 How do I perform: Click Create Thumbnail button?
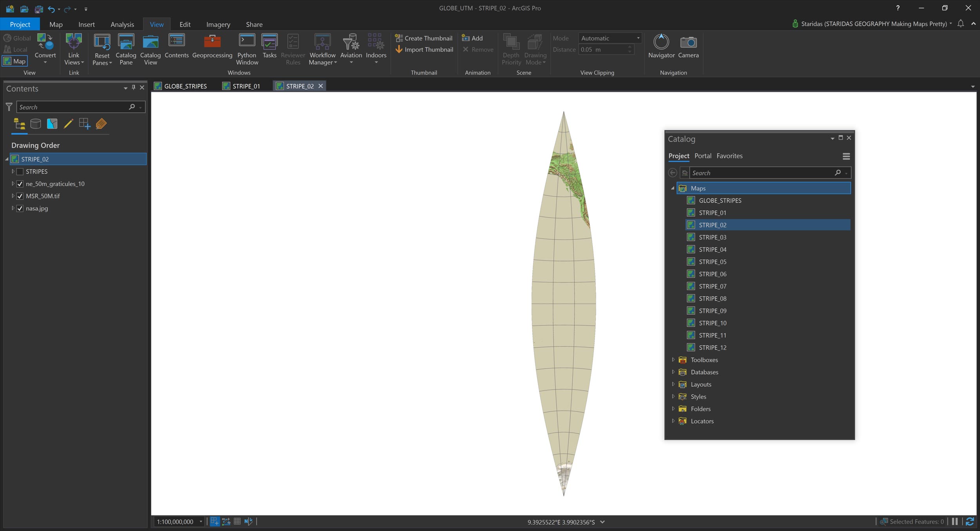pyautogui.click(x=424, y=38)
